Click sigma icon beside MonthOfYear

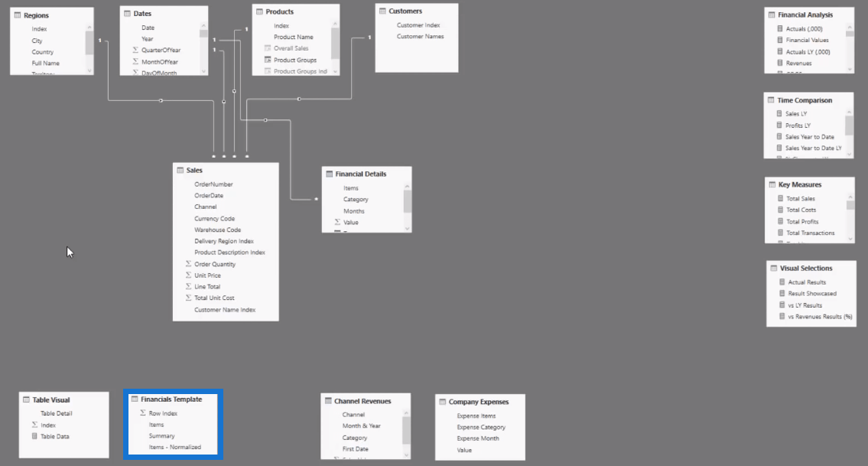pyautogui.click(x=135, y=61)
